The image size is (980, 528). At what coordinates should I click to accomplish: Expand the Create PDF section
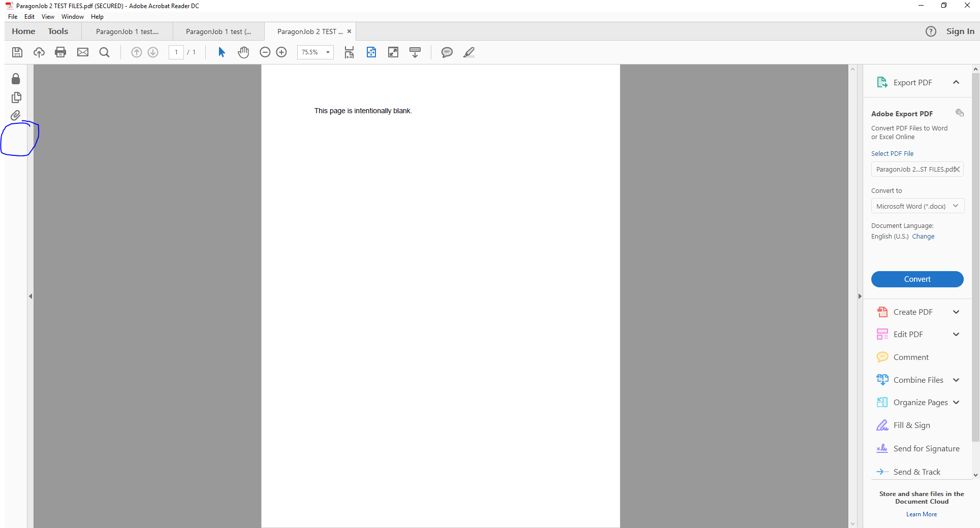[x=956, y=312]
